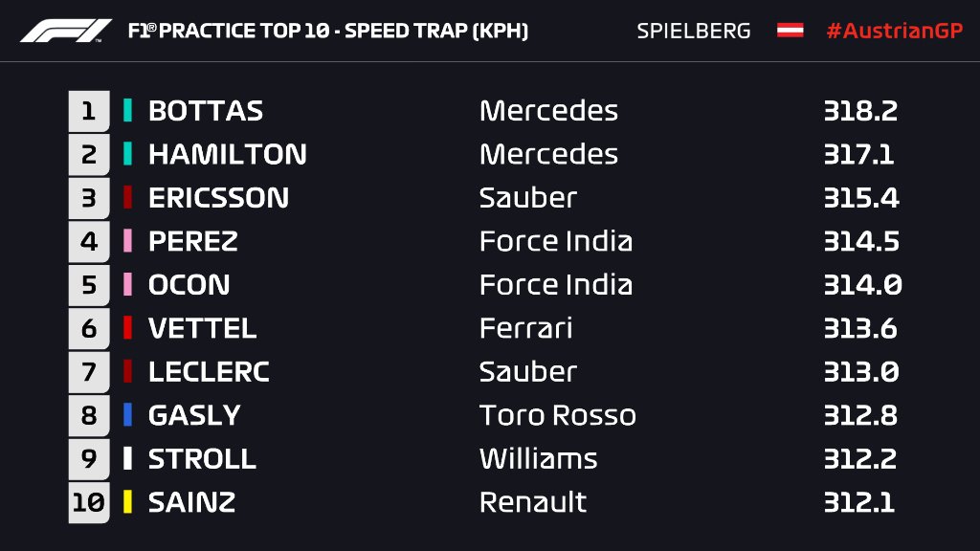Image resolution: width=980 pixels, height=551 pixels.
Task: Click the Ferrari team name
Action: pos(525,328)
